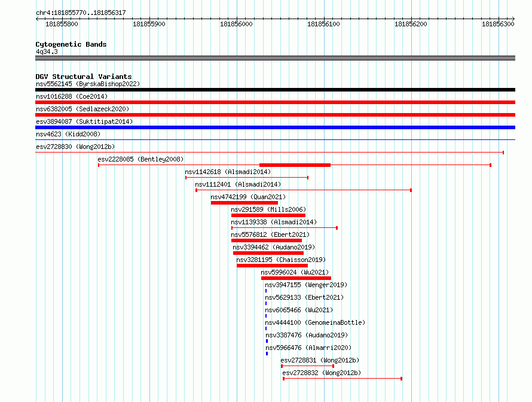Click the red nsv5576812 variant bar

pos(267,240)
